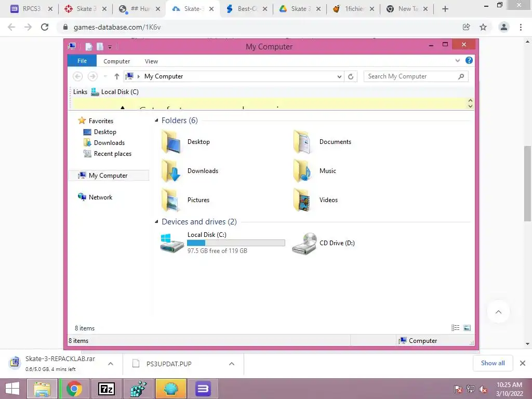This screenshot has height=399, width=532.
Task: Collapse the Devices and drives group
Action: [x=156, y=221]
